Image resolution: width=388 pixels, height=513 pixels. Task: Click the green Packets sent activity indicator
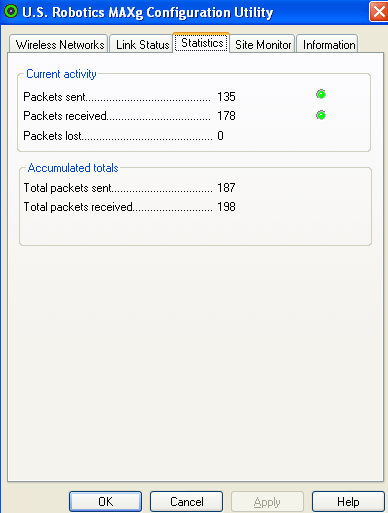321,94
